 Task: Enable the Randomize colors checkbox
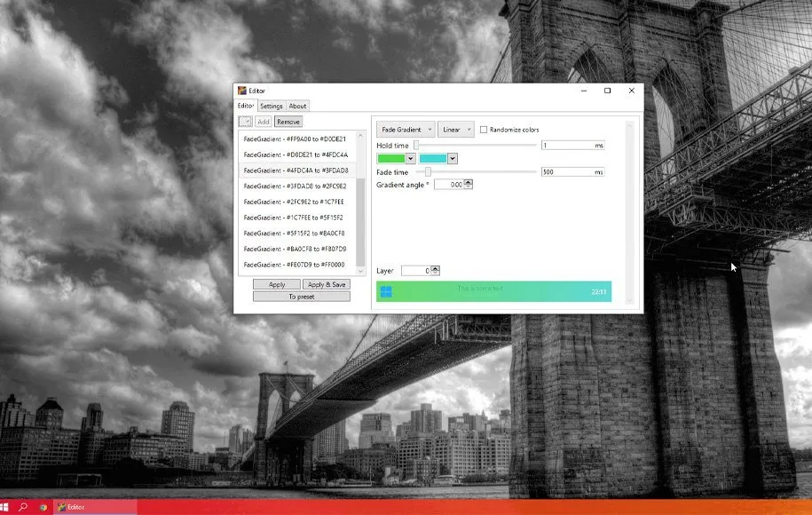click(484, 130)
